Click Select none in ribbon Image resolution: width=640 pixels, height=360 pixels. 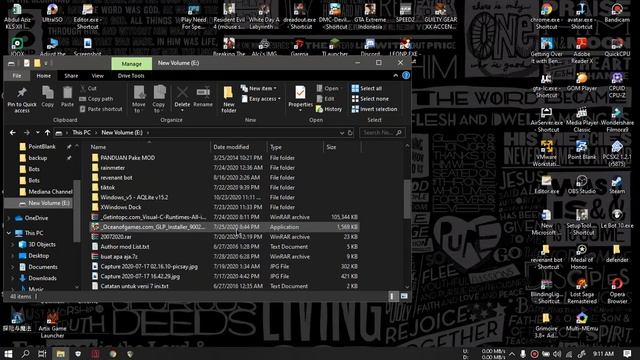(x=370, y=99)
